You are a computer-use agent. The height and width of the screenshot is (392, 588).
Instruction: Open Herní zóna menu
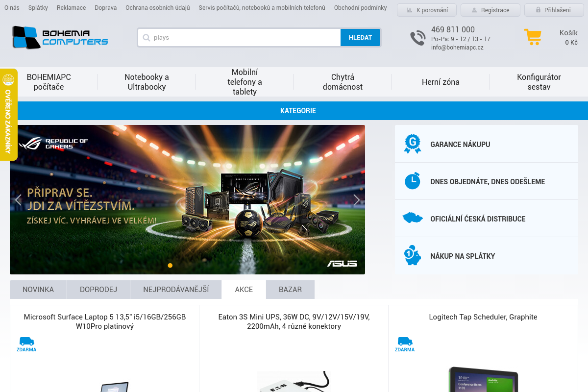(441, 82)
